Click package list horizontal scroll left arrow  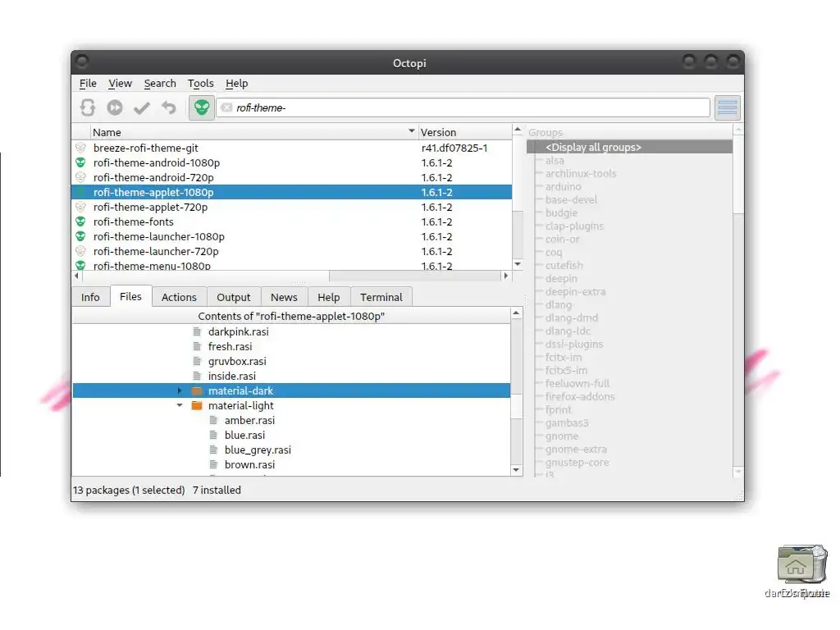click(x=76, y=276)
